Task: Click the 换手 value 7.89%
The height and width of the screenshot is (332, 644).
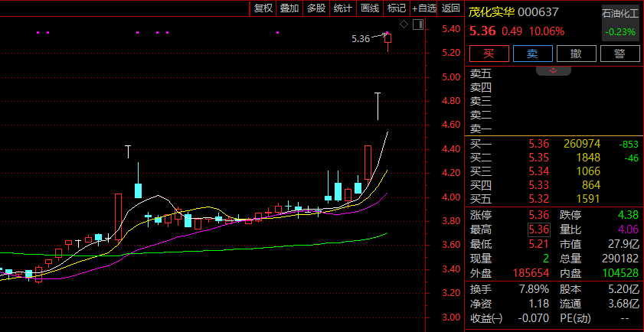Action: pyautogui.click(x=534, y=289)
